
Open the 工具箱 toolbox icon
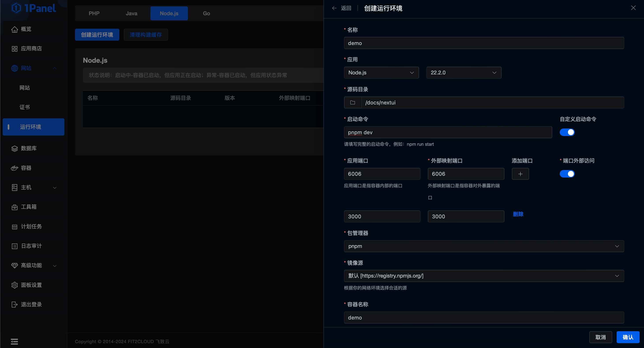click(15, 207)
